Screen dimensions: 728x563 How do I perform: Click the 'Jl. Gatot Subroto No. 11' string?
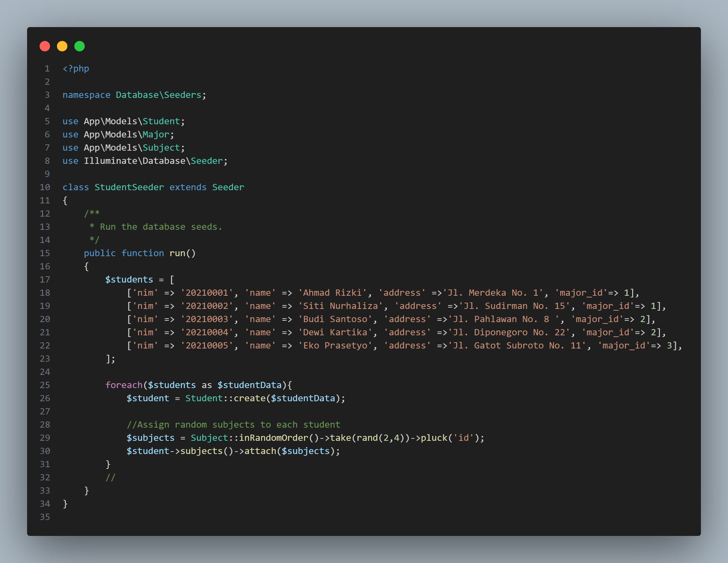(519, 346)
